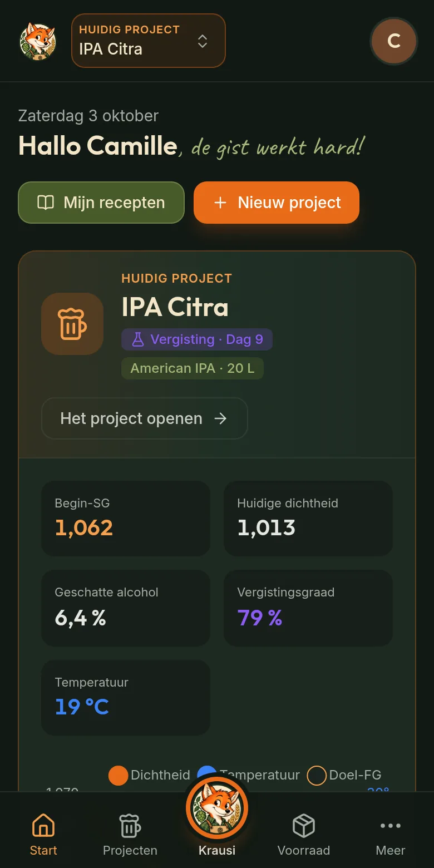Click the Vergisting · Dag 9 badge

(197, 339)
